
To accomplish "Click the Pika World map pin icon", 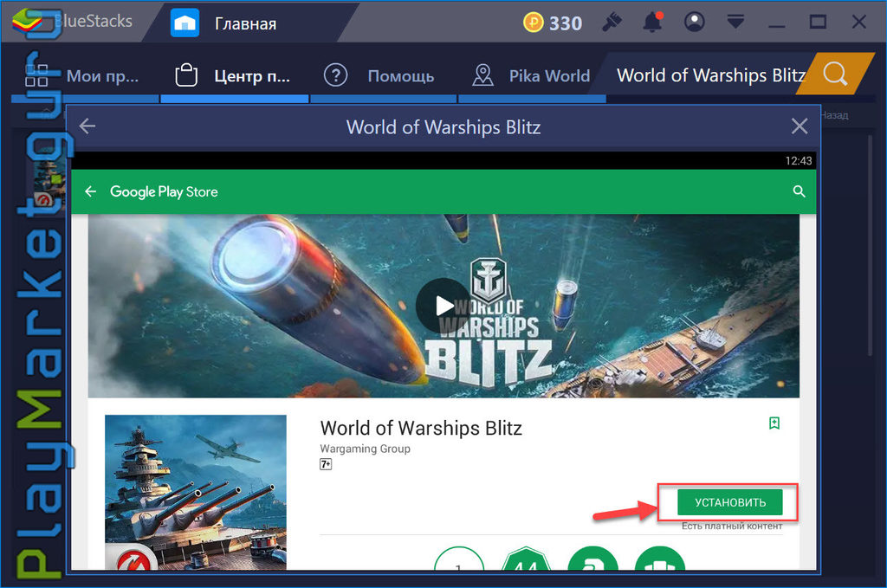I will [482, 74].
